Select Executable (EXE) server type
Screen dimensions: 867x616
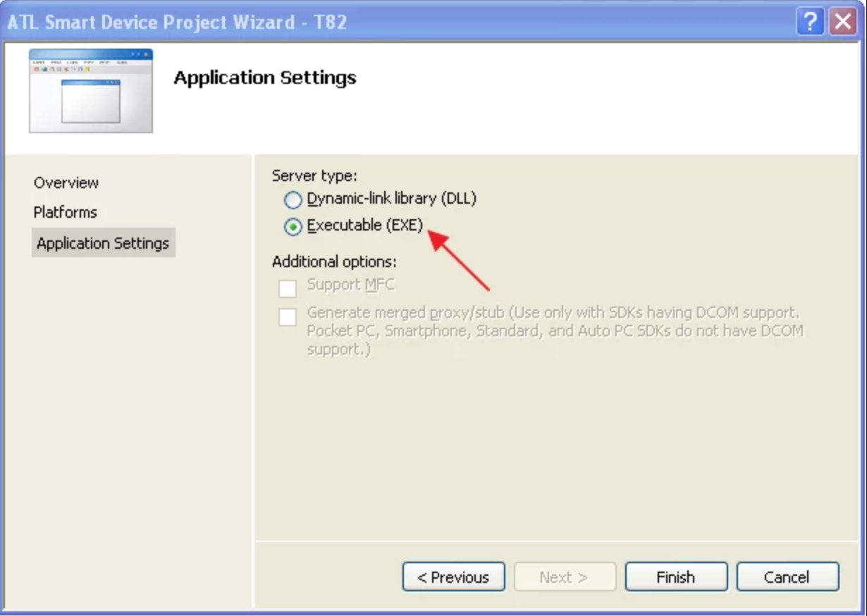pyautogui.click(x=293, y=227)
